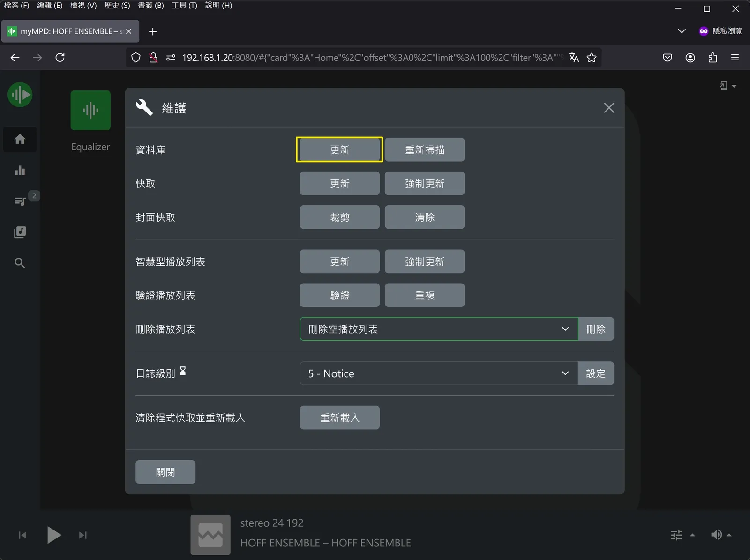750x560 pixels.
Task: Open playback options tuning icon
Action: coord(676,535)
